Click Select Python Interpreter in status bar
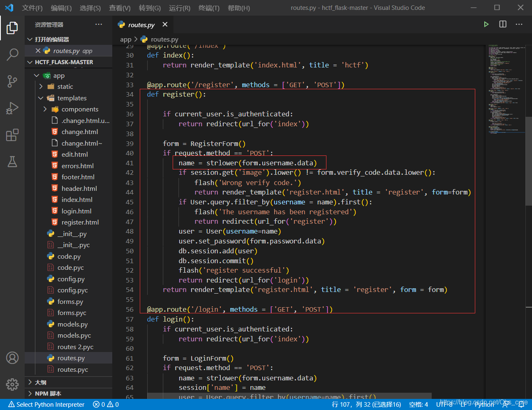 (46, 405)
